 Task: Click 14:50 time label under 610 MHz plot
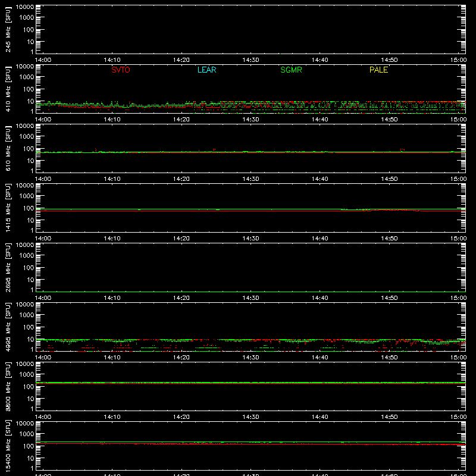[389, 179]
